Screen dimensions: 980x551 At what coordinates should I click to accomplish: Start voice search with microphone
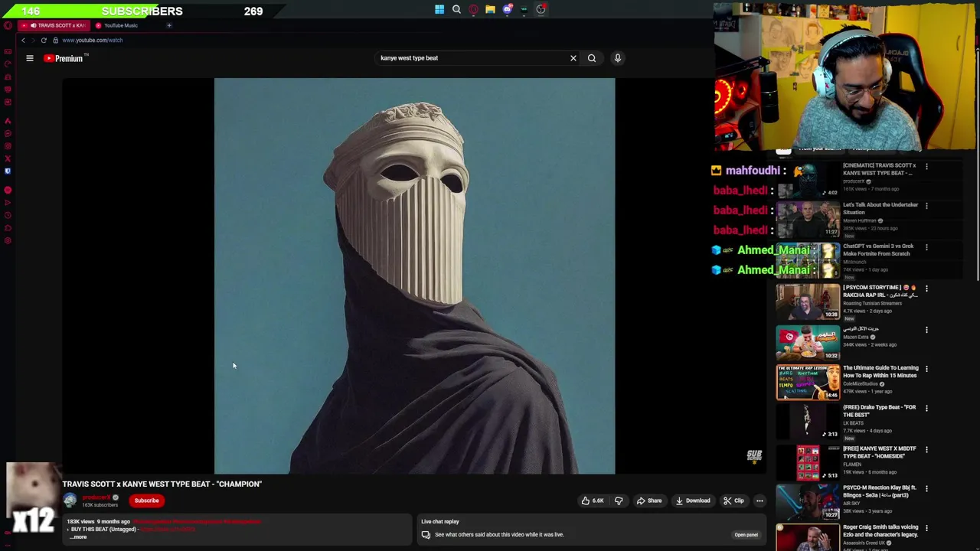click(618, 58)
